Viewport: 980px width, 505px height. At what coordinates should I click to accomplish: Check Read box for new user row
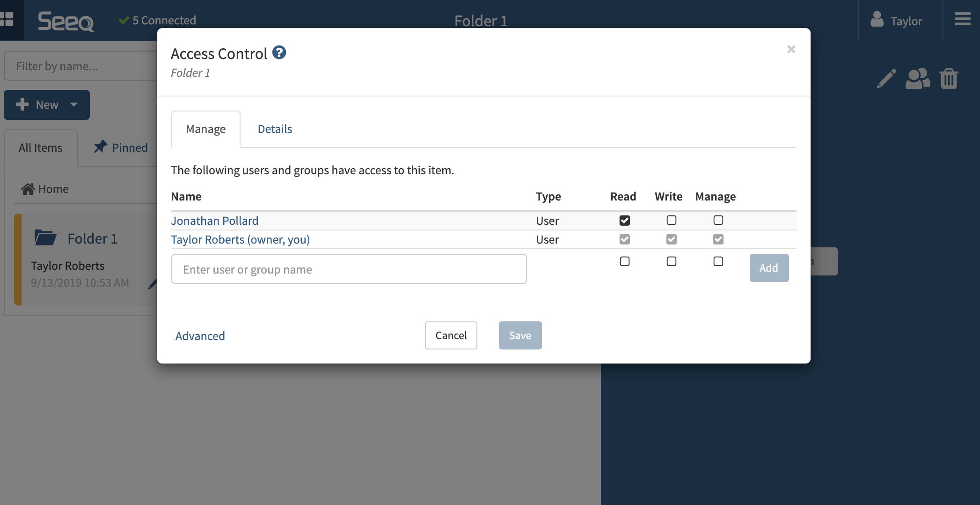624,261
